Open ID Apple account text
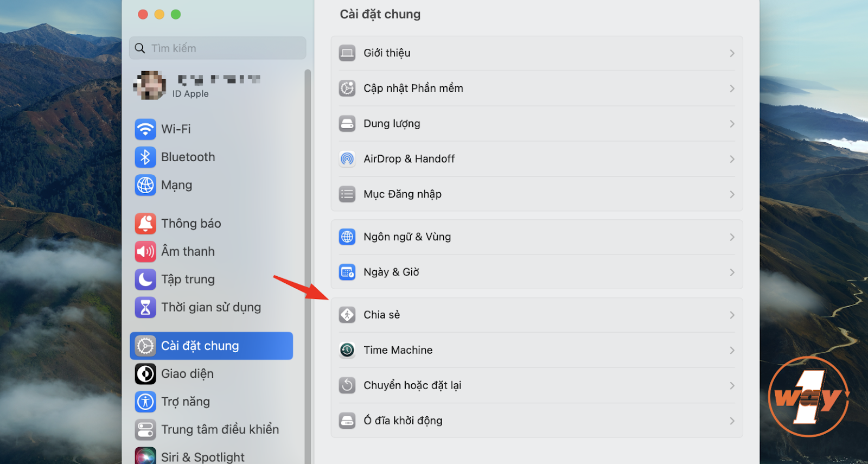Image resolution: width=868 pixels, height=464 pixels. 190,94
